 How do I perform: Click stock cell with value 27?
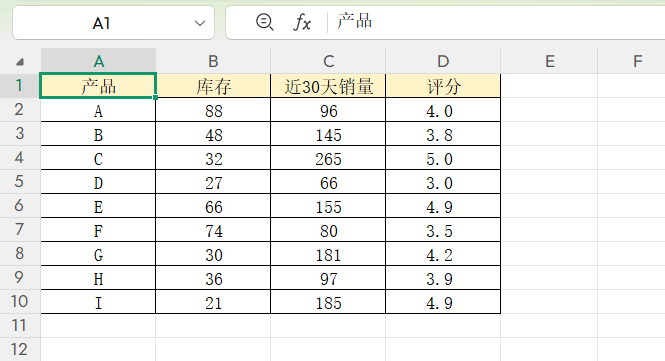pos(213,182)
